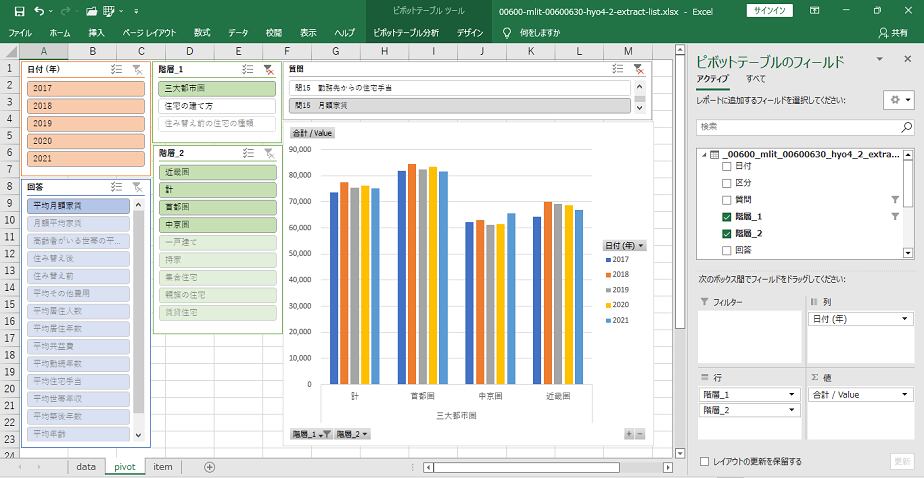Image resolution: width=924 pixels, height=478 pixels.
Task: Open the 合計 / Value field dropdown
Action: coord(859,394)
